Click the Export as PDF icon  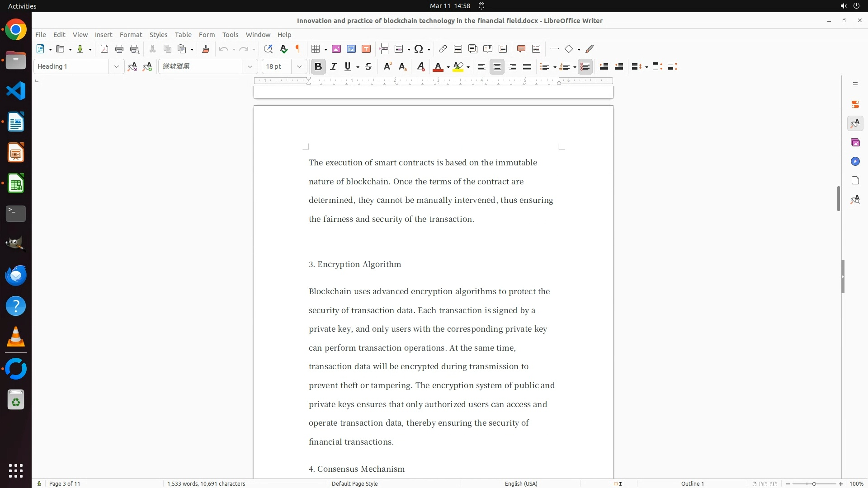tap(104, 49)
